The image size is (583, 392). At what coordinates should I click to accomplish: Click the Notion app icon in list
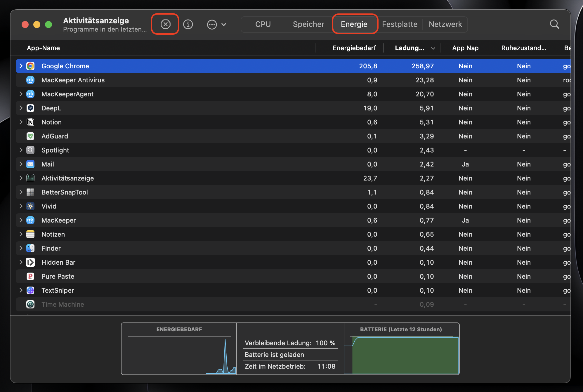click(x=30, y=122)
